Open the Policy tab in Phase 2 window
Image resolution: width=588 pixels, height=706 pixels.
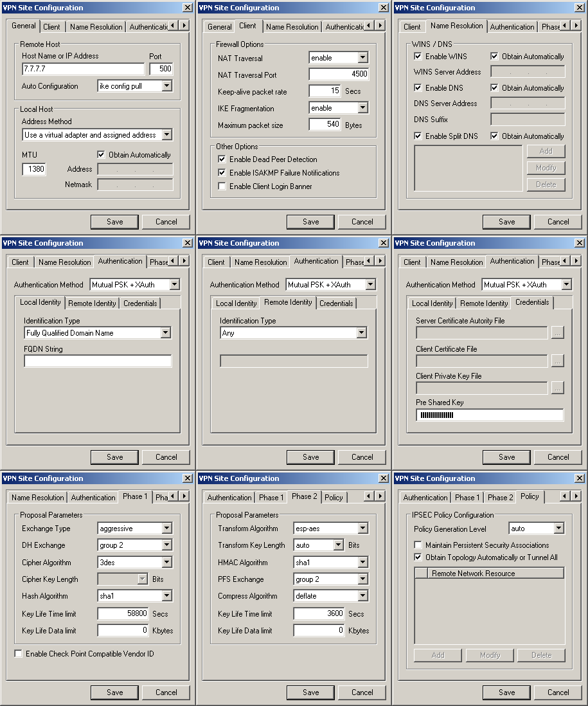coord(334,498)
